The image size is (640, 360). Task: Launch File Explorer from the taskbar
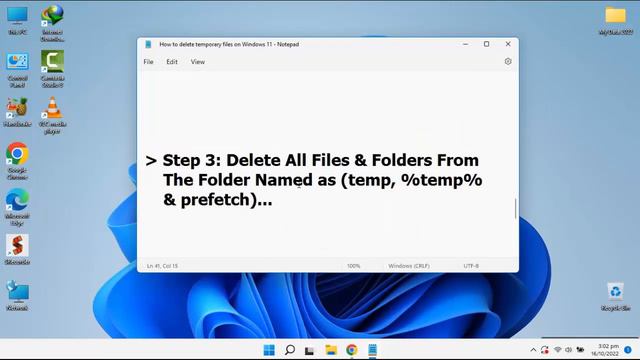[x=331, y=350]
